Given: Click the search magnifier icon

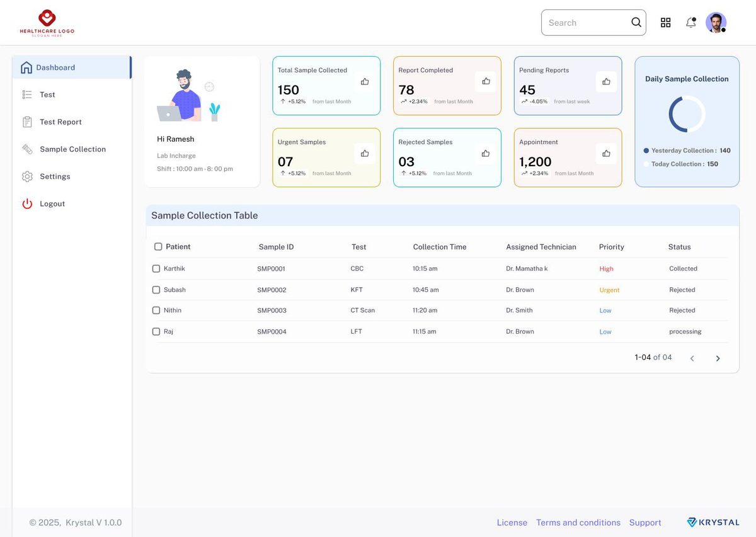Looking at the screenshot, I should tap(636, 23).
